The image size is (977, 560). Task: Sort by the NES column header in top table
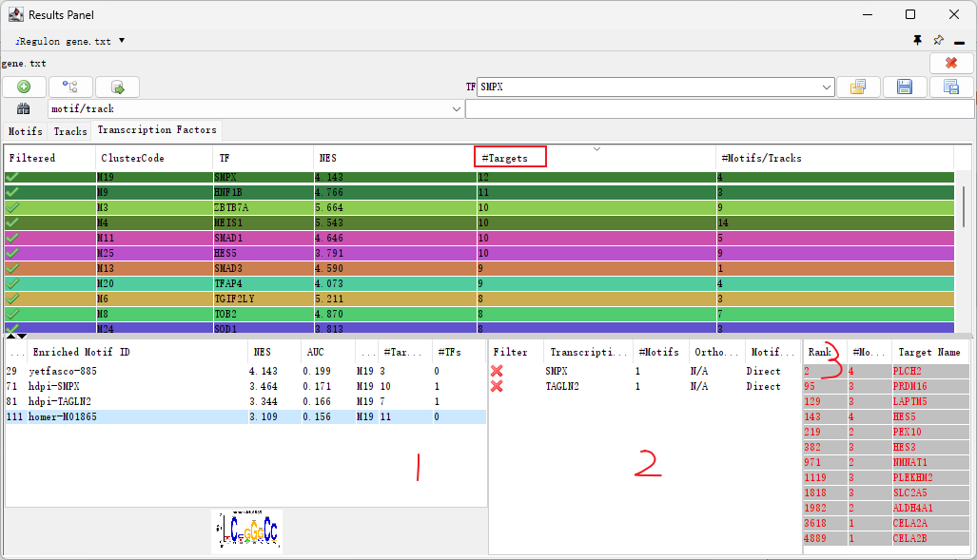tap(328, 158)
